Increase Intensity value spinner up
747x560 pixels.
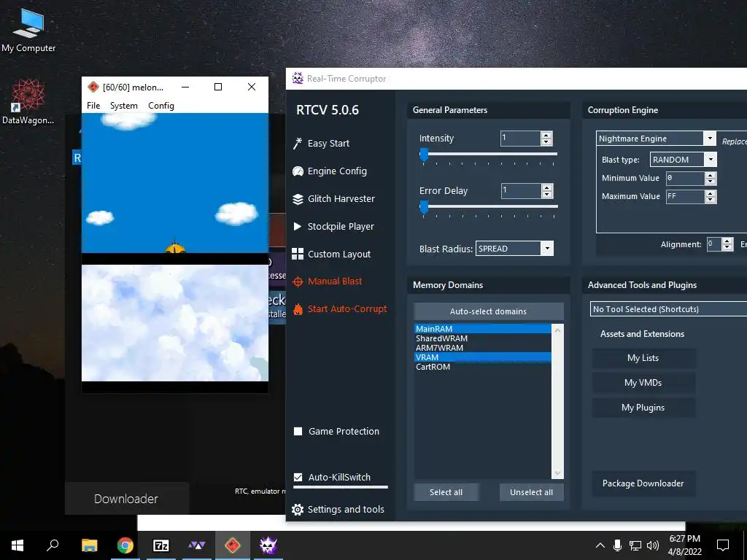coord(547,135)
